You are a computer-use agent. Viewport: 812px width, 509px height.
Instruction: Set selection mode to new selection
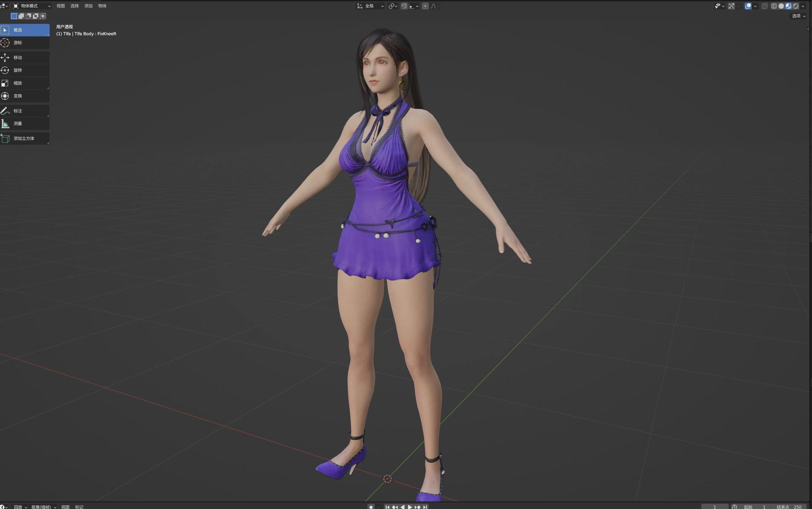14,16
